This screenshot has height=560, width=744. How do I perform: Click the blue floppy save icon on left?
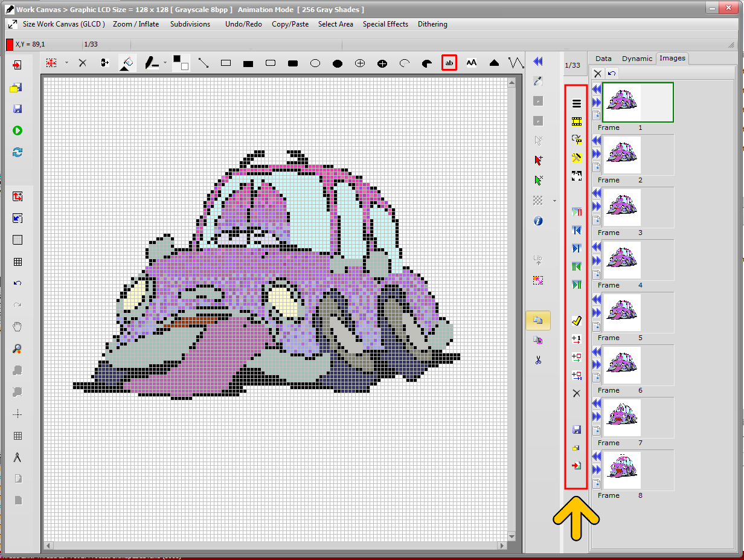pos(18,109)
